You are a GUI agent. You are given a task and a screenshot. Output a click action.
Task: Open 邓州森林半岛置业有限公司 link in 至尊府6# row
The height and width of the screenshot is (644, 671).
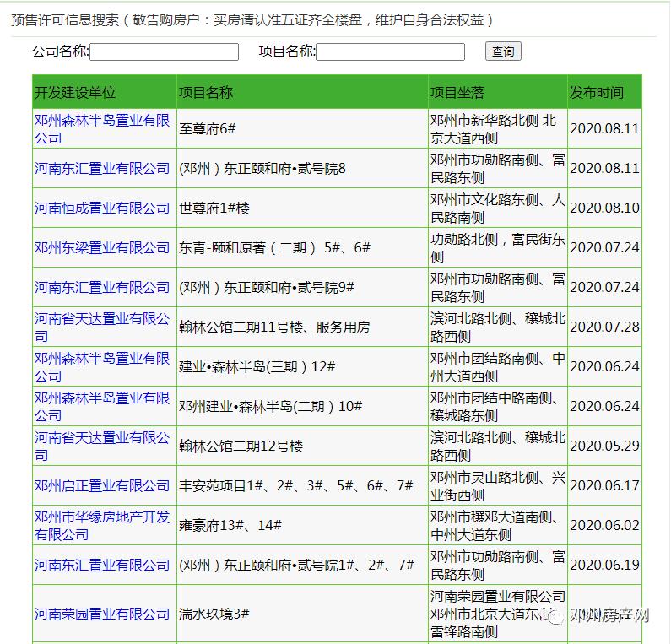tap(102, 129)
